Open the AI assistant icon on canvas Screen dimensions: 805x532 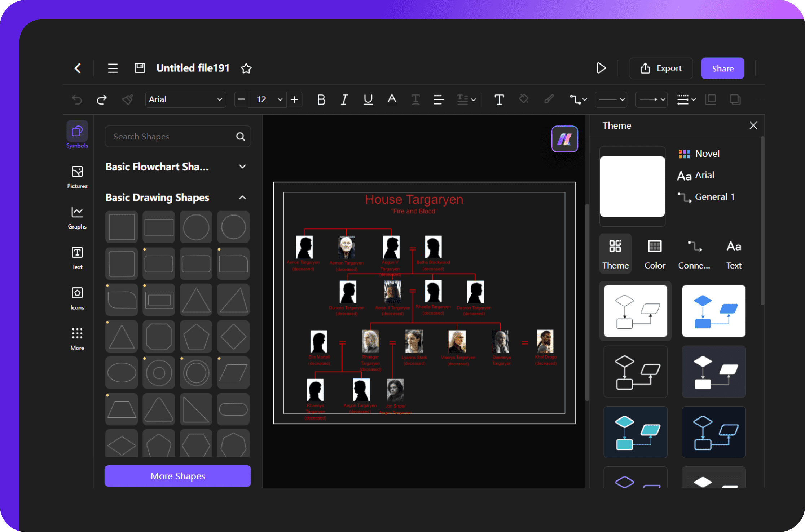564,139
